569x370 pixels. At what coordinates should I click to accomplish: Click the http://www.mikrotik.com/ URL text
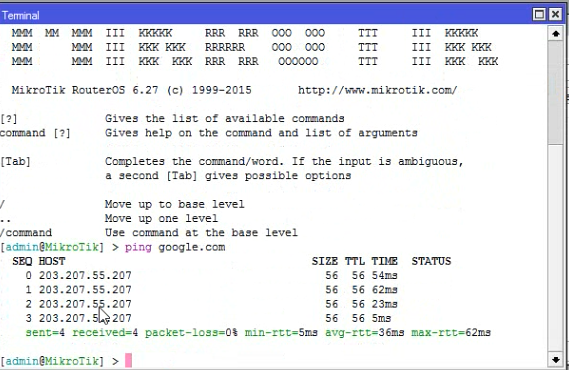[377, 90]
